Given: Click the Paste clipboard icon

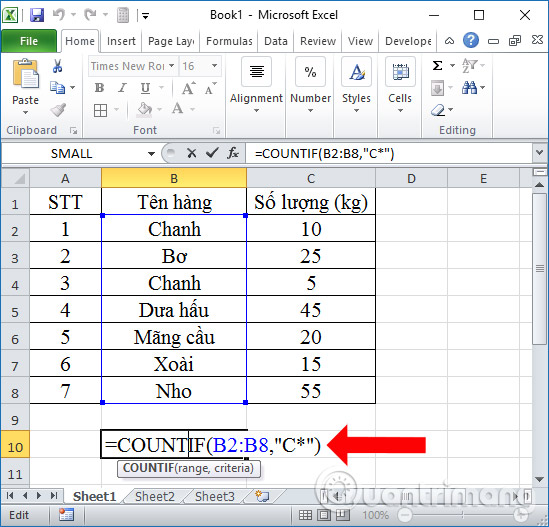Looking at the screenshot, I should click(26, 73).
